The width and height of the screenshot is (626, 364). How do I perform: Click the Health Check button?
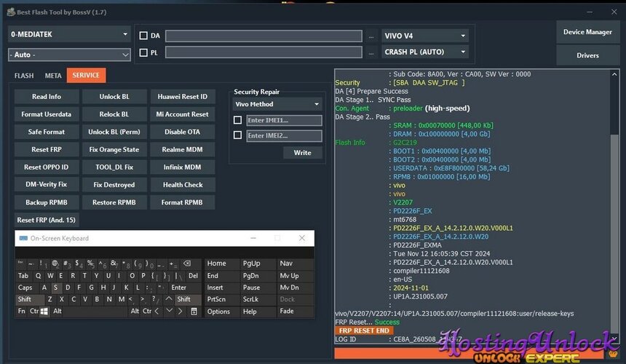point(183,185)
